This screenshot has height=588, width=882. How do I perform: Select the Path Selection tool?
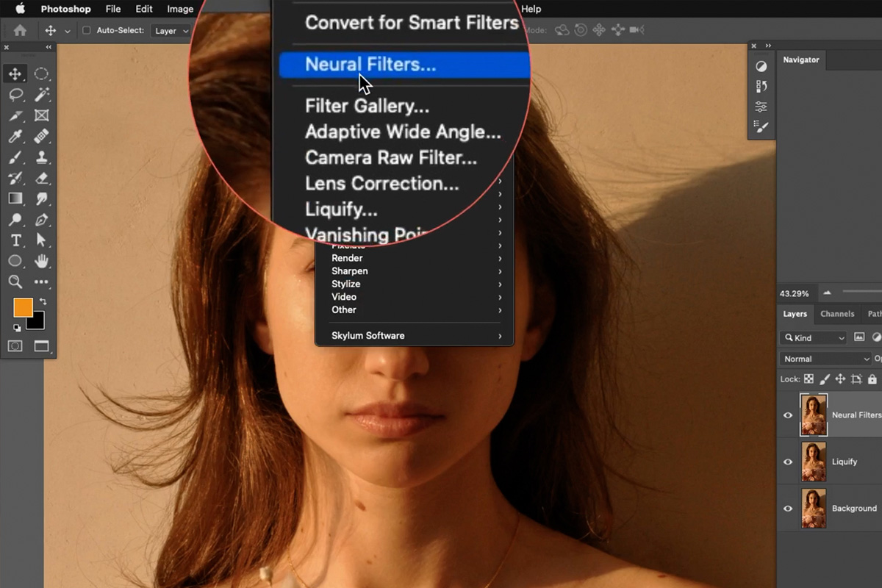point(41,240)
